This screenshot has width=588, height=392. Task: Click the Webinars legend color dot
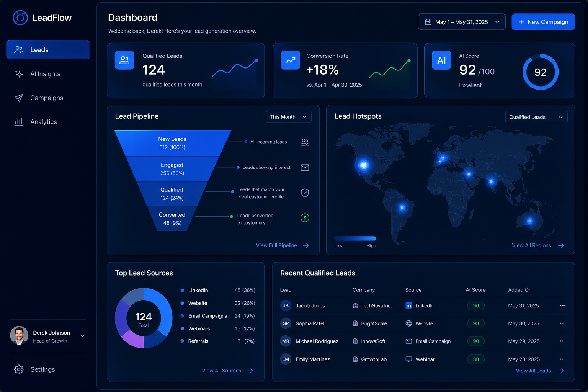(x=182, y=328)
